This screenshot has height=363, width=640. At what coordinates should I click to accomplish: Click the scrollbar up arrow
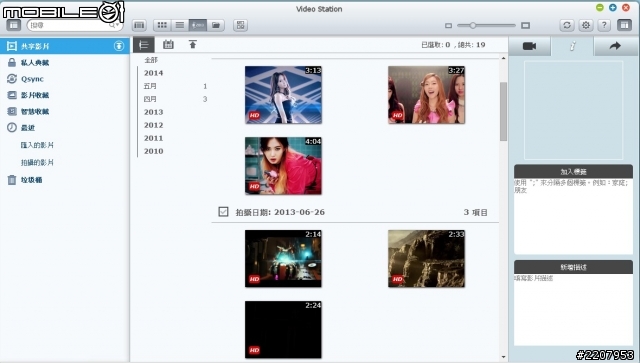[503, 58]
